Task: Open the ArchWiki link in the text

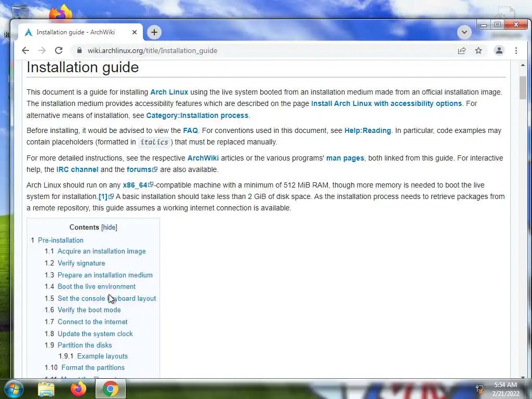Action: (203, 158)
